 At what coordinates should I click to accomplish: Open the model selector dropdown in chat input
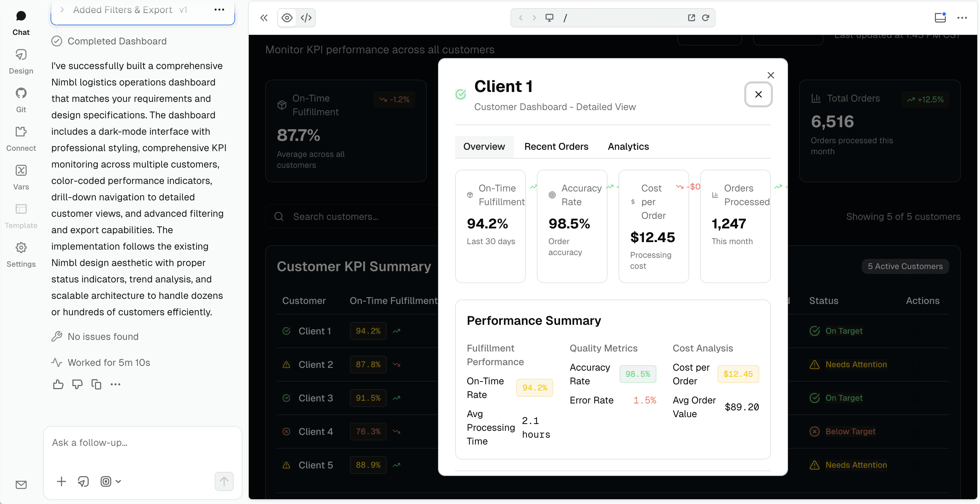[x=111, y=481]
